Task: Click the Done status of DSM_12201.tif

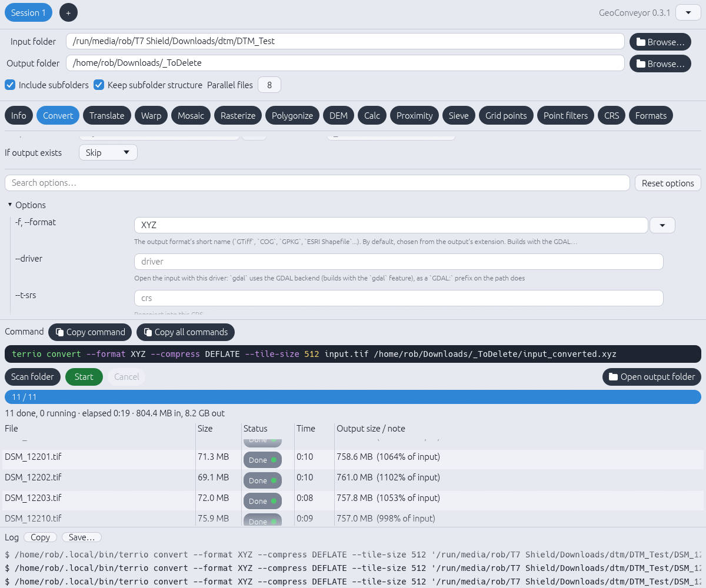Action: tap(262, 460)
